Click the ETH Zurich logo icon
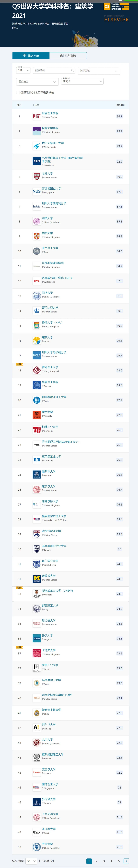Viewport: 138px width, 868px height. pos(37,161)
